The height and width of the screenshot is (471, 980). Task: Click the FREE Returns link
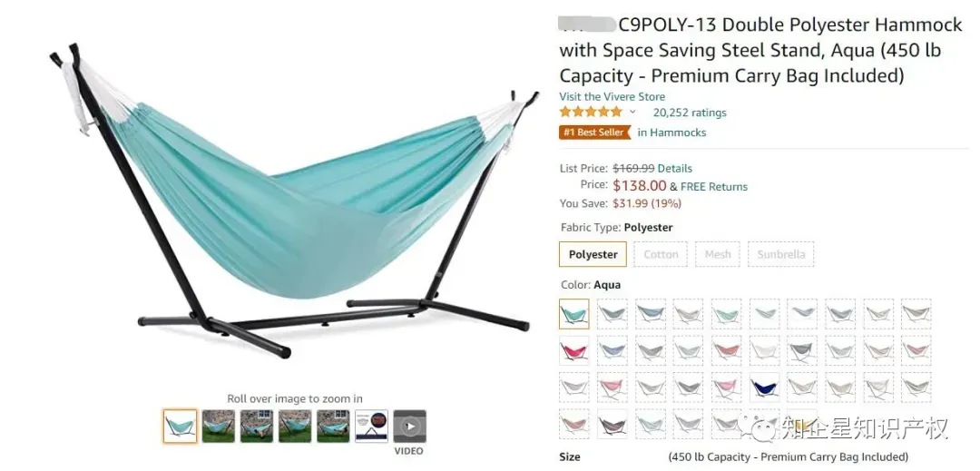pyautogui.click(x=714, y=186)
